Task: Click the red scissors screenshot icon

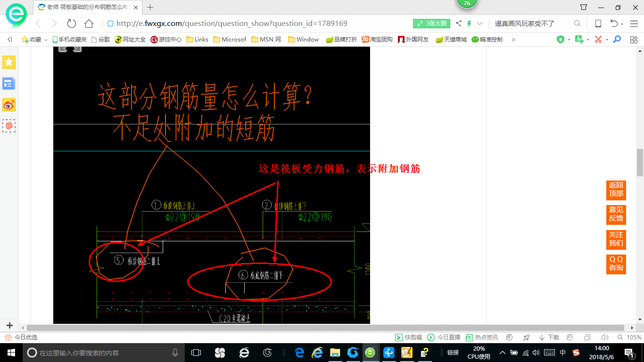Action: pos(598,40)
